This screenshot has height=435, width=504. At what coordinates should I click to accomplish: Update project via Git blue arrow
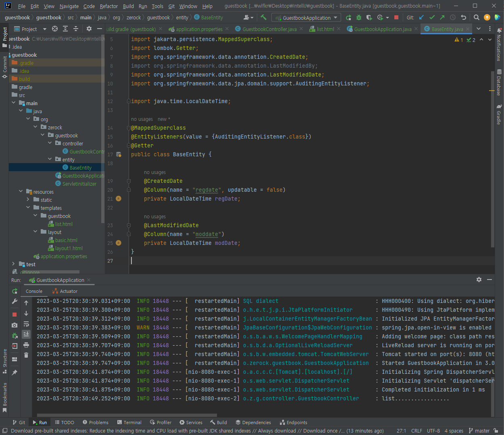pyautogui.click(x=422, y=17)
